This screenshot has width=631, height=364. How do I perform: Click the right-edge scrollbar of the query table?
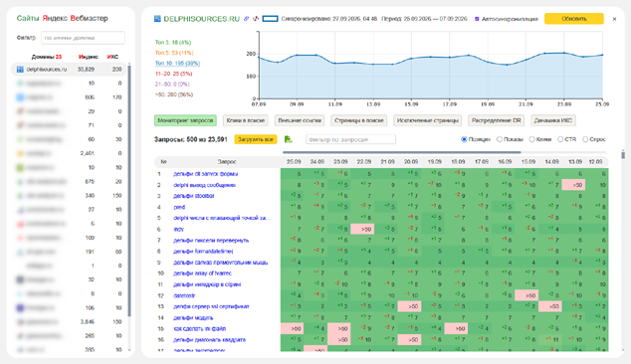[623, 154]
